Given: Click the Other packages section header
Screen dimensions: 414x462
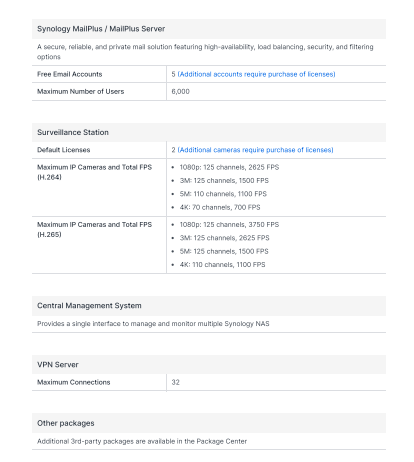Looking at the screenshot, I should pyautogui.click(x=66, y=423).
